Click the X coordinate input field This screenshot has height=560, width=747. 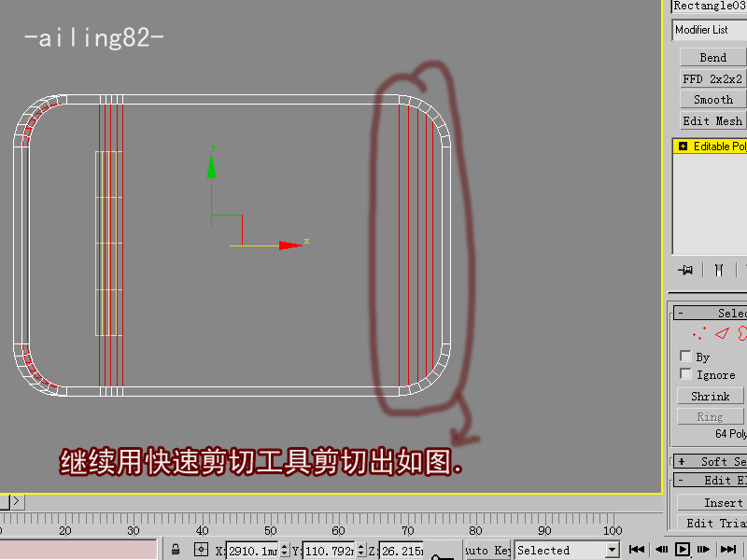point(252,551)
